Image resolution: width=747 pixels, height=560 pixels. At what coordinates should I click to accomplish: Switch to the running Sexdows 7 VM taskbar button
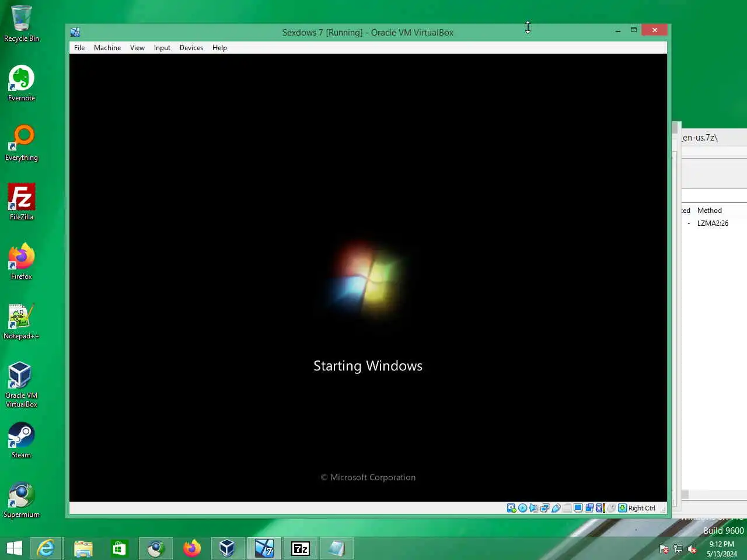click(264, 548)
